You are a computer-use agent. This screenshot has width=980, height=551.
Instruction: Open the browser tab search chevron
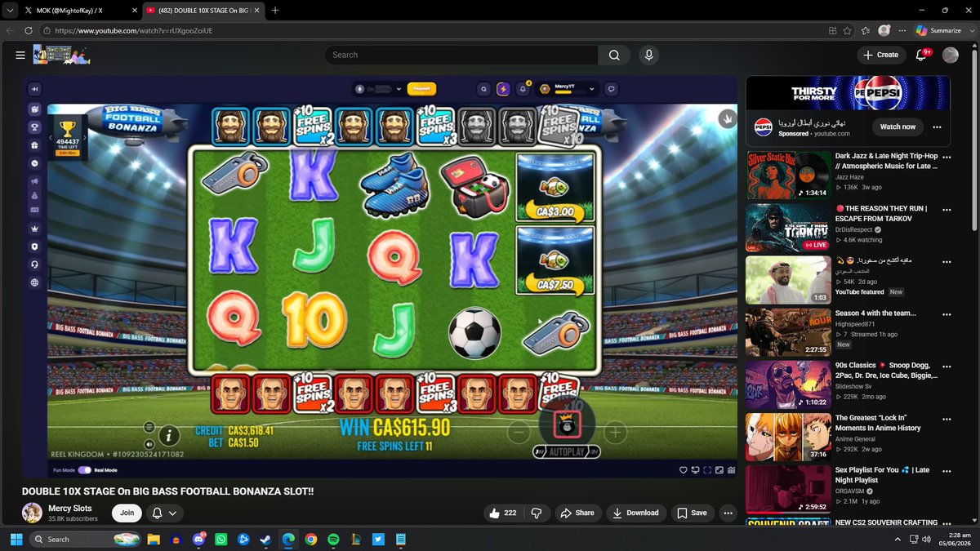coord(8,10)
